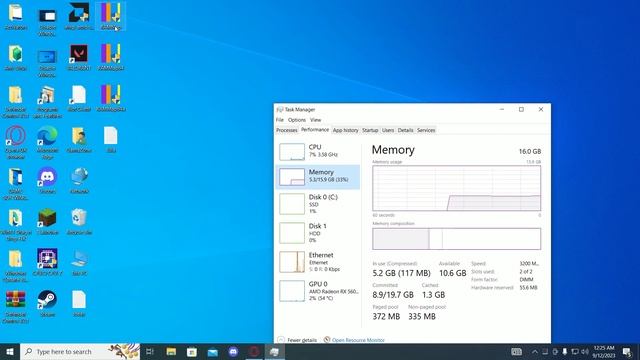Open the Valorant desktop shortcut
Viewport: 640px width, 360px height.
(x=79, y=57)
